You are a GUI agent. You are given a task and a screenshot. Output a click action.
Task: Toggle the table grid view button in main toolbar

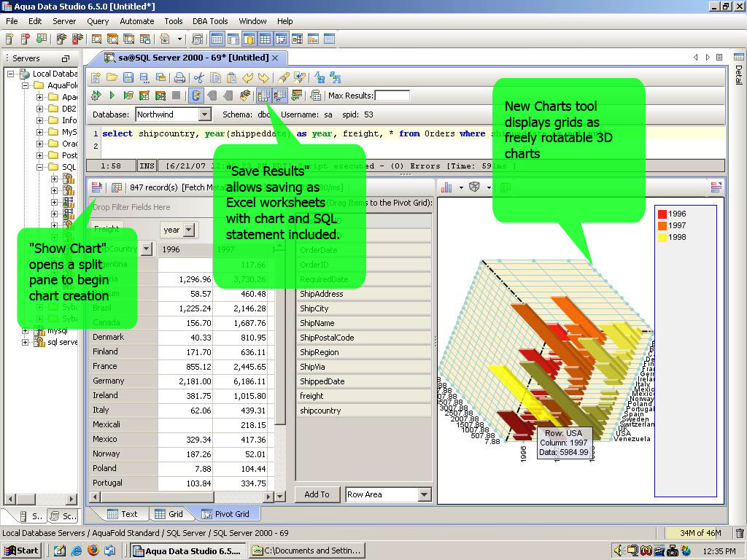coord(266,39)
